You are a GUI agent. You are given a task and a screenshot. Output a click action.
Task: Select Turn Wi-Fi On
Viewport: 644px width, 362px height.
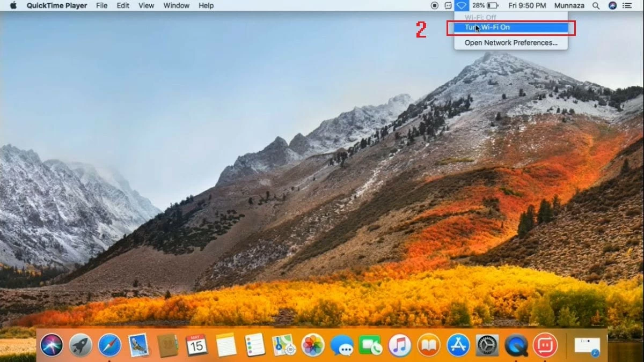pos(510,27)
